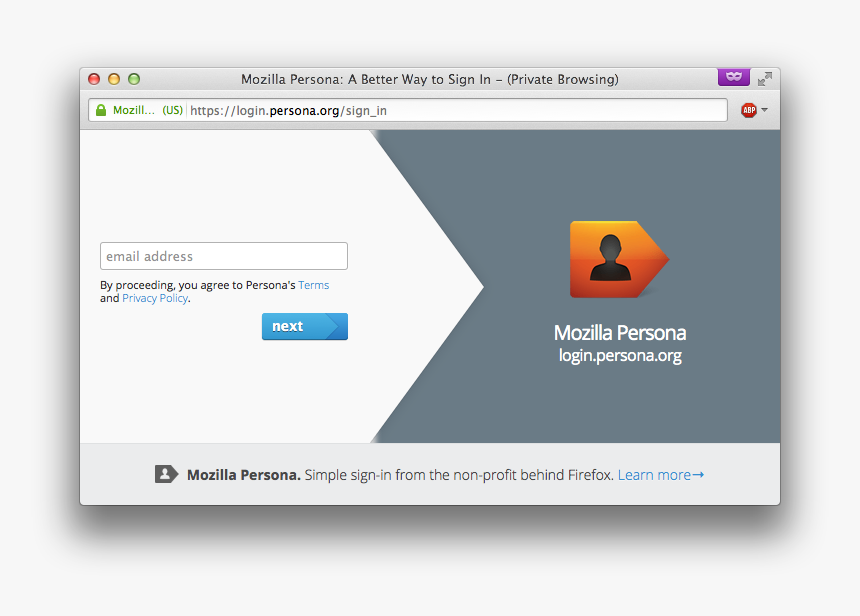
Task: Focus the email address input field
Action: pos(223,256)
